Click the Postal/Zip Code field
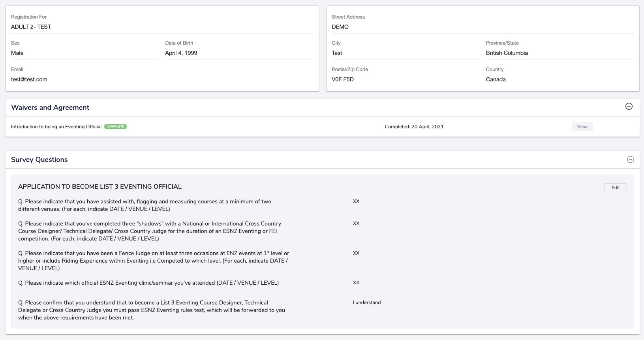The image size is (644, 340). [343, 79]
